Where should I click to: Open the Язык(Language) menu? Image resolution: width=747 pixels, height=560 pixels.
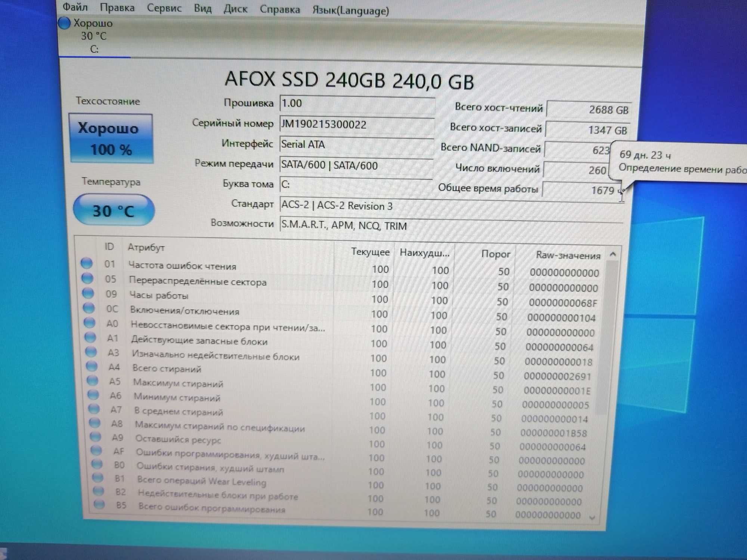(x=351, y=10)
